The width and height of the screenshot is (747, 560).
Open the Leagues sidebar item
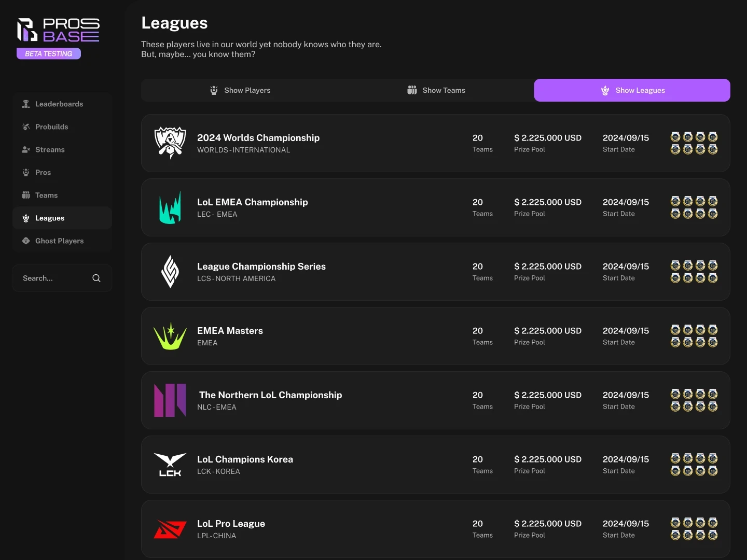coord(62,218)
